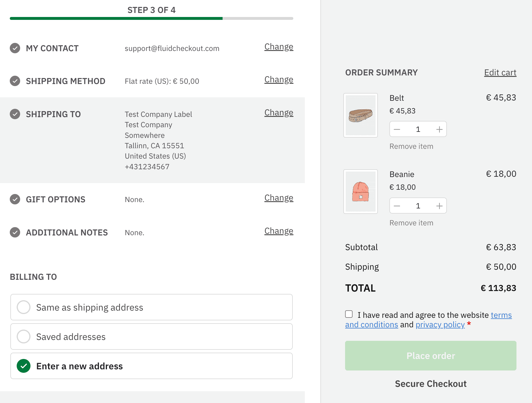
Task: Choose the Saved addresses billing option
Action: coord(24,337)
